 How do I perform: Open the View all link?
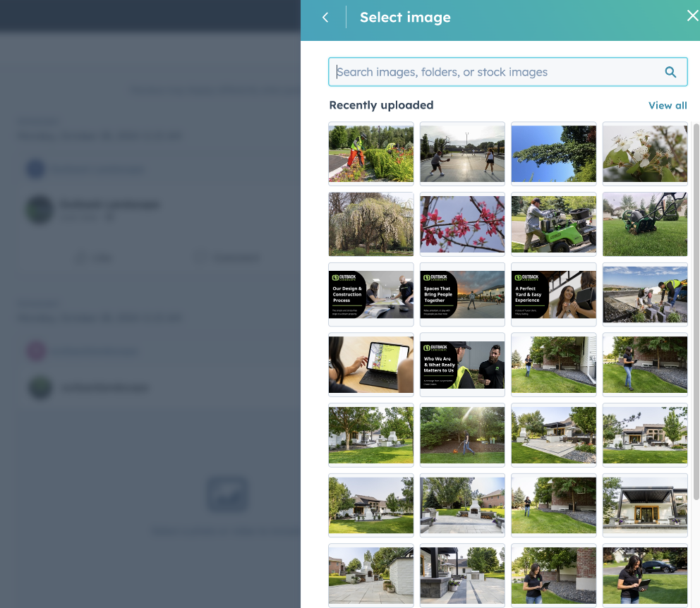[x=668, y=106]
